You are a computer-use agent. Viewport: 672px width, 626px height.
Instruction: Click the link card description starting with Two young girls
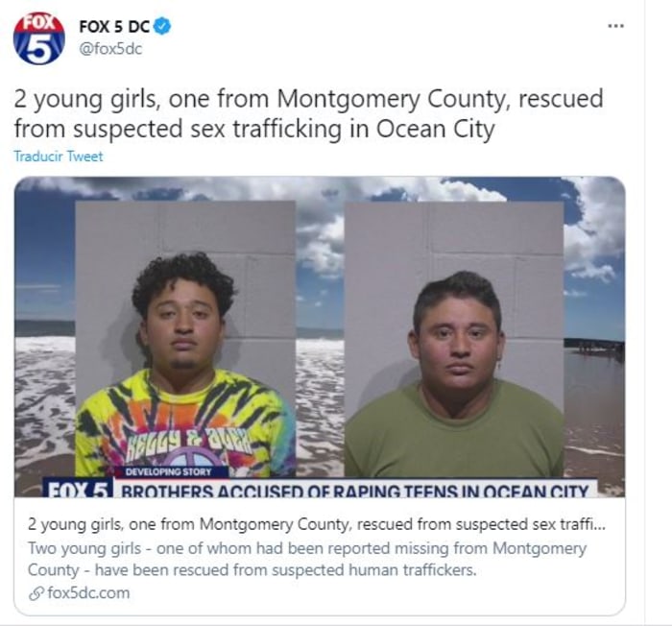coord(307,559)
